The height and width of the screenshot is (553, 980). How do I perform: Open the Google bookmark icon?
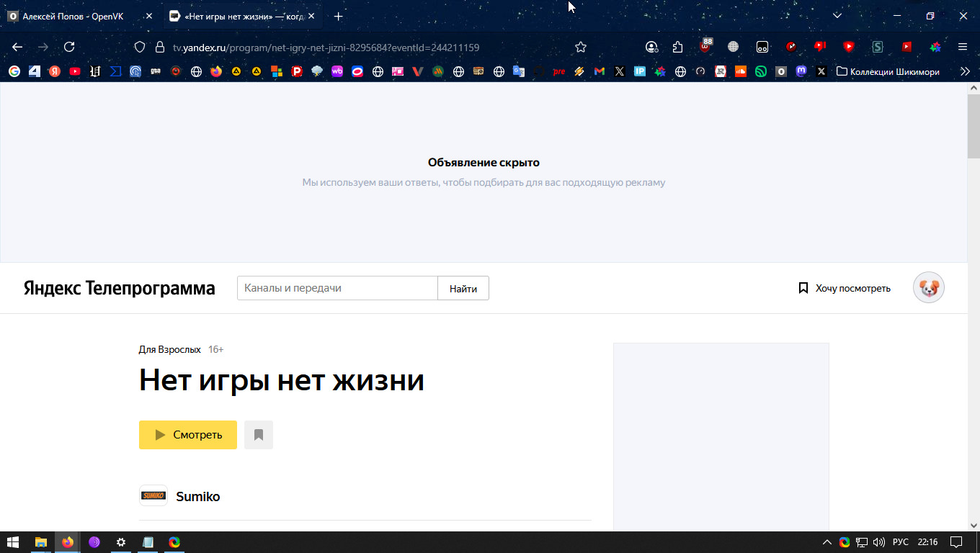click(14, 71)
